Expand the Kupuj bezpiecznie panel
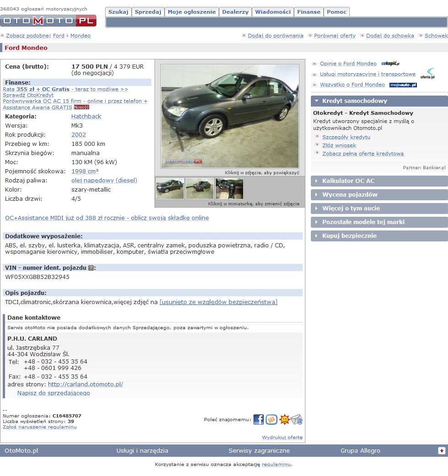 point(379,235)
